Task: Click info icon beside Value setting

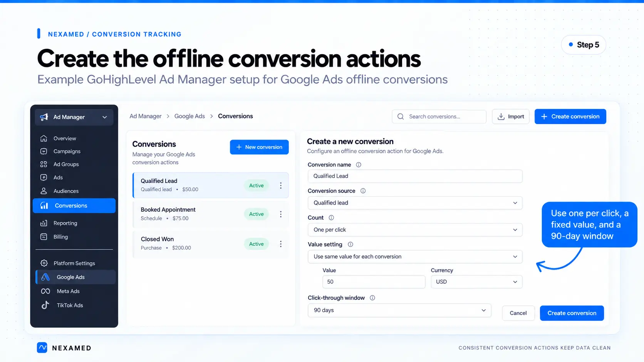Action: tap(351, 244)
